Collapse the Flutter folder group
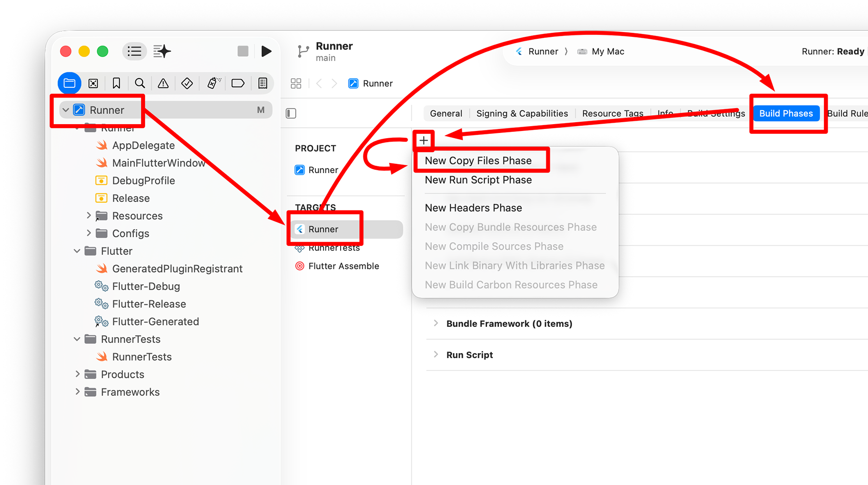Screen dimensions: 868x485 (x=77, y=251)
